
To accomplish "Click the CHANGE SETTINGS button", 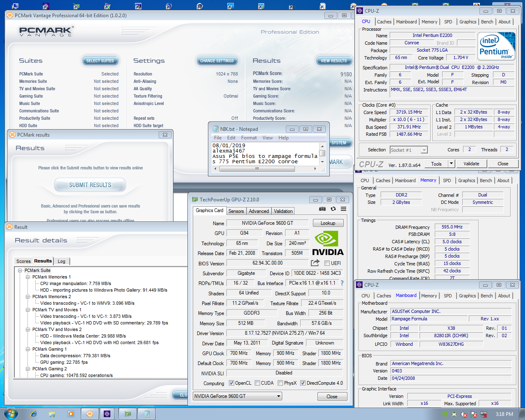I will [217, 61].
